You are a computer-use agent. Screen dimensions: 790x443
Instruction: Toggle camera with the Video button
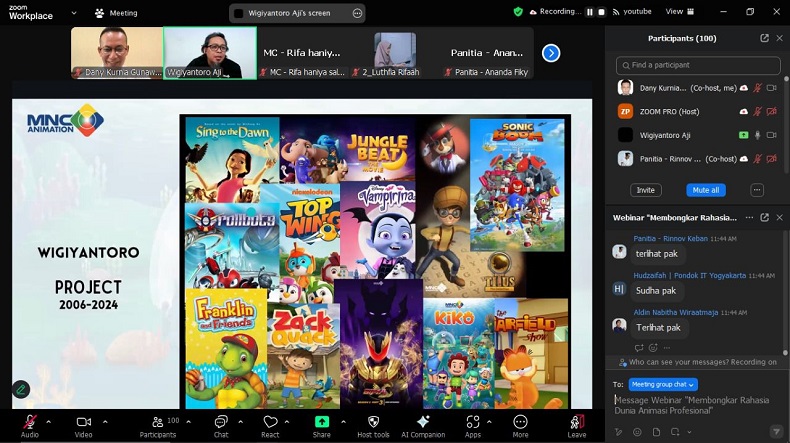pyautogui.click(x=84, y=422)
